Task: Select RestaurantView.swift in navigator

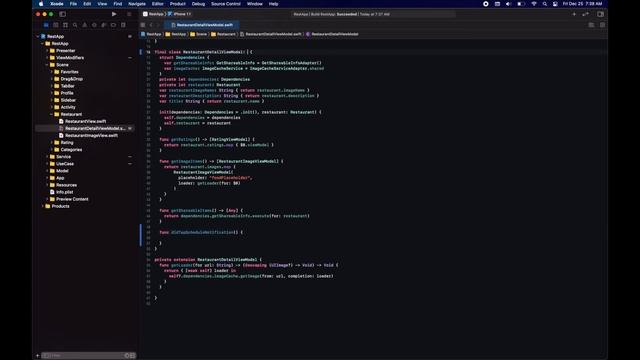Action: pyautogui.click(x=85, y=121)
